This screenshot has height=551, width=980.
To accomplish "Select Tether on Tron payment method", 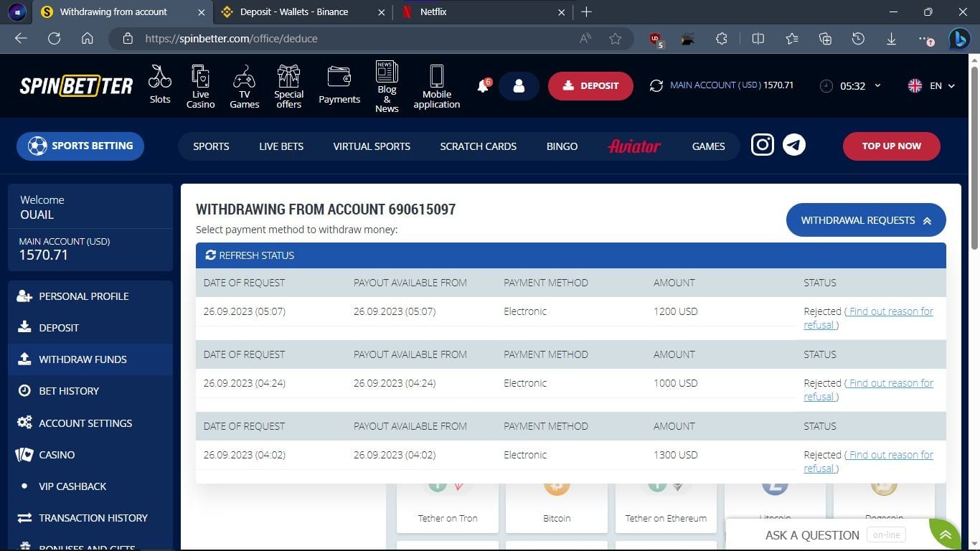I will pyautogui.click(x=448, y=508).
